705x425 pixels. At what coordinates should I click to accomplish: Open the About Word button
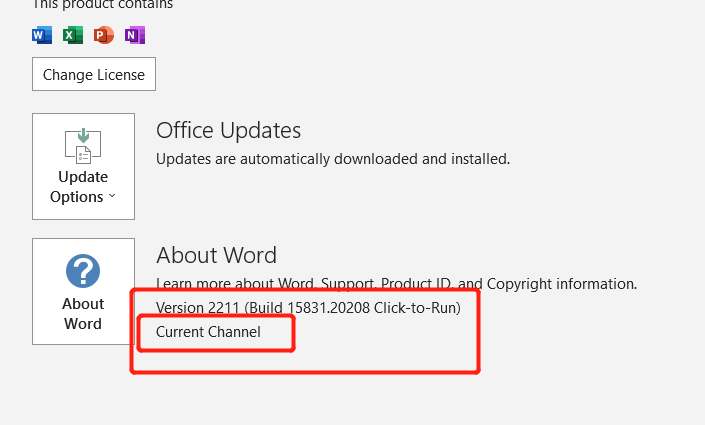coord(83,291)
